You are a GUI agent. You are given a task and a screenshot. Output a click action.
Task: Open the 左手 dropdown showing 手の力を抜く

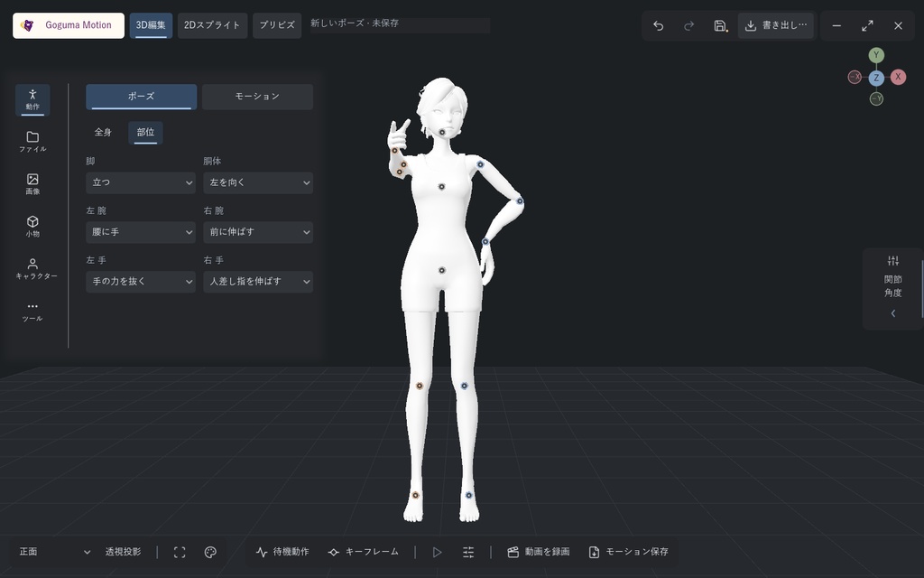click(141, 282)
